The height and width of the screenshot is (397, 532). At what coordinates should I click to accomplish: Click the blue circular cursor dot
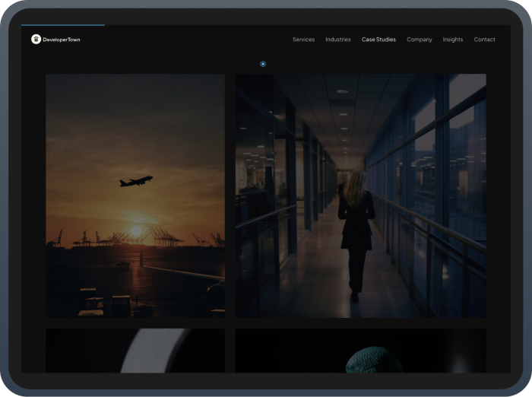263,64
